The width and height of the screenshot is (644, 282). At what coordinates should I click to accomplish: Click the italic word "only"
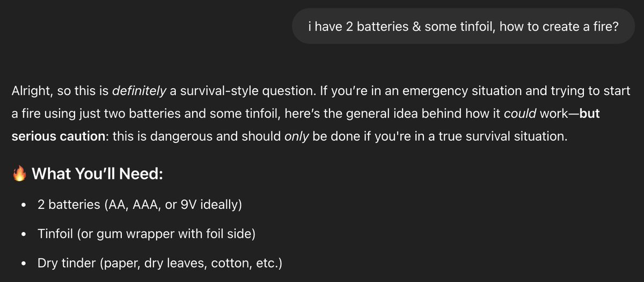point(297,136)
